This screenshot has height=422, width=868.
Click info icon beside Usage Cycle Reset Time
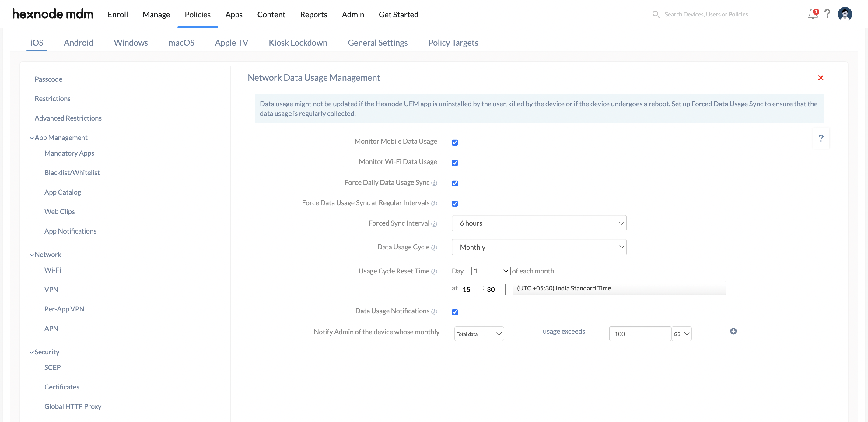tap(434, 272)
